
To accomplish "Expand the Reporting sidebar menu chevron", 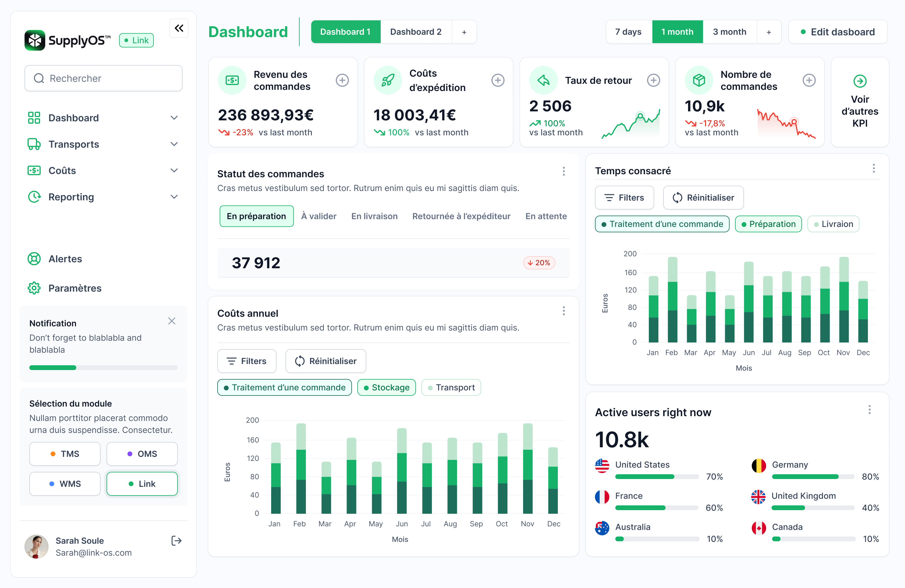I will click(174, 197).
